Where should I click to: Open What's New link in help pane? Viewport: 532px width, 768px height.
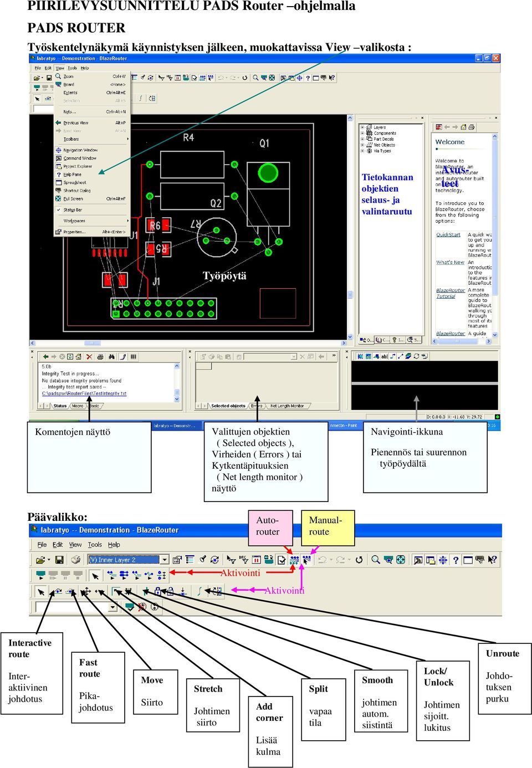coord(450,263)
